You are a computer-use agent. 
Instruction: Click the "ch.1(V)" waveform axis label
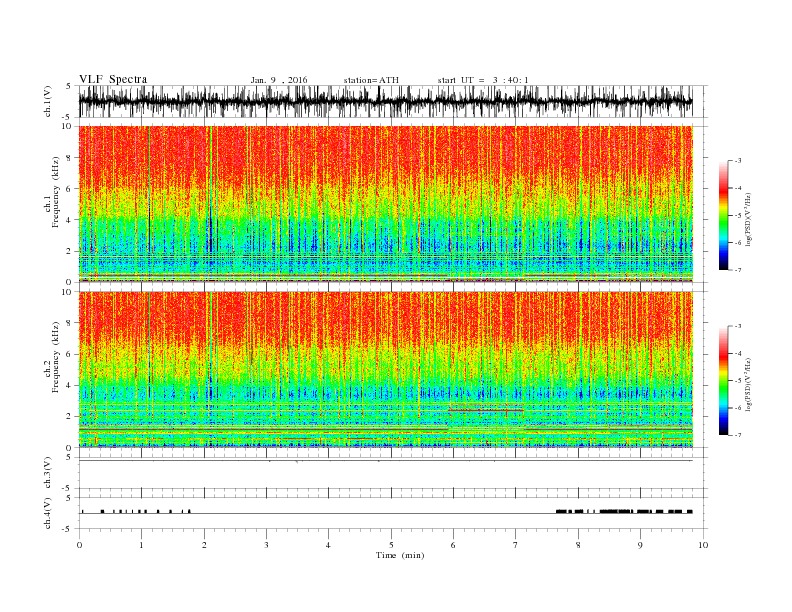[48, 101]
